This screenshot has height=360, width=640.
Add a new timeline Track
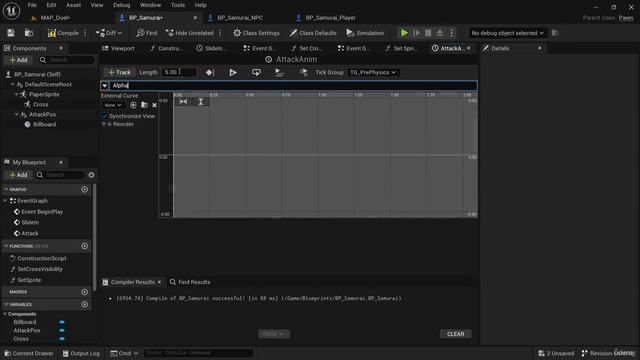[x=119, y=72]
